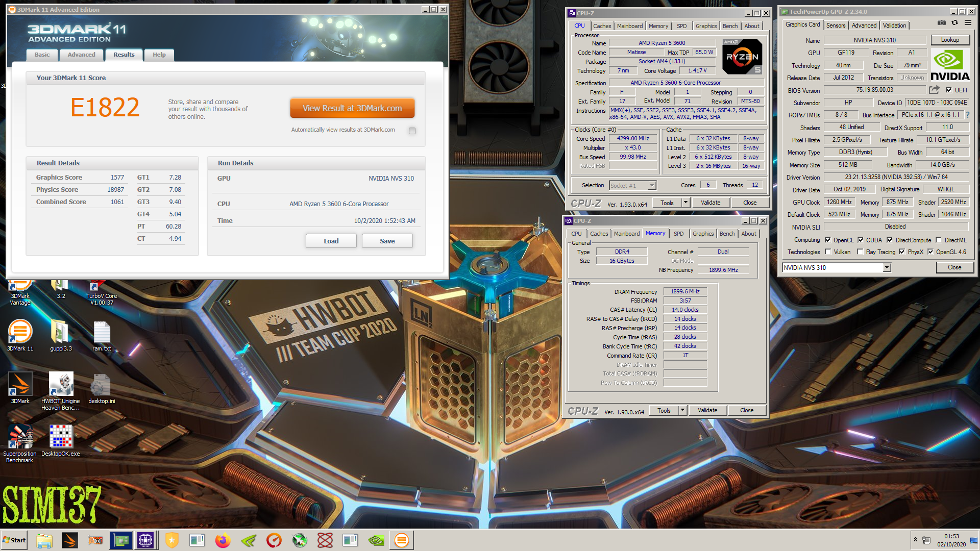
Task: Click the Tools button in lower CPU-Z
Action: (664, 410)
